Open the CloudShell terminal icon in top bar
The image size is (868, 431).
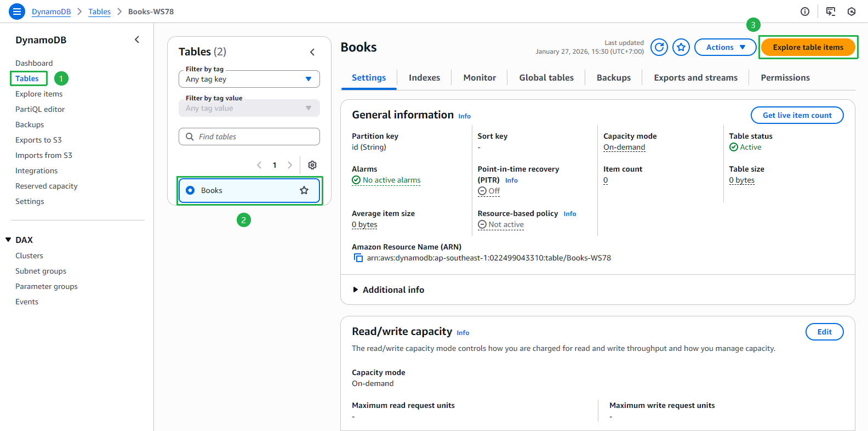(x=831, y=12)
